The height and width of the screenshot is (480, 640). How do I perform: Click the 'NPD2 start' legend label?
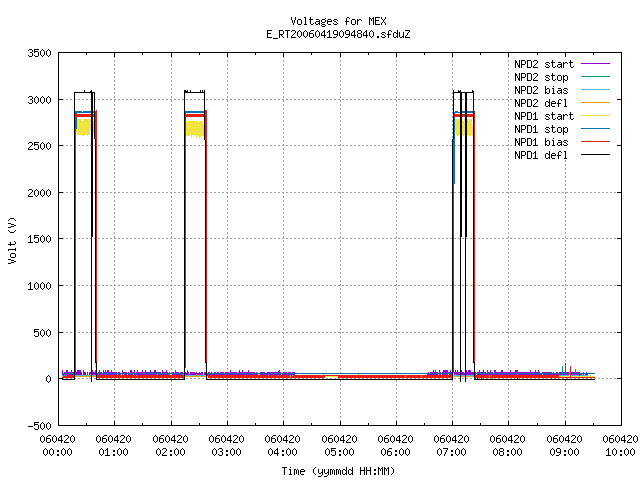point(544,64)
